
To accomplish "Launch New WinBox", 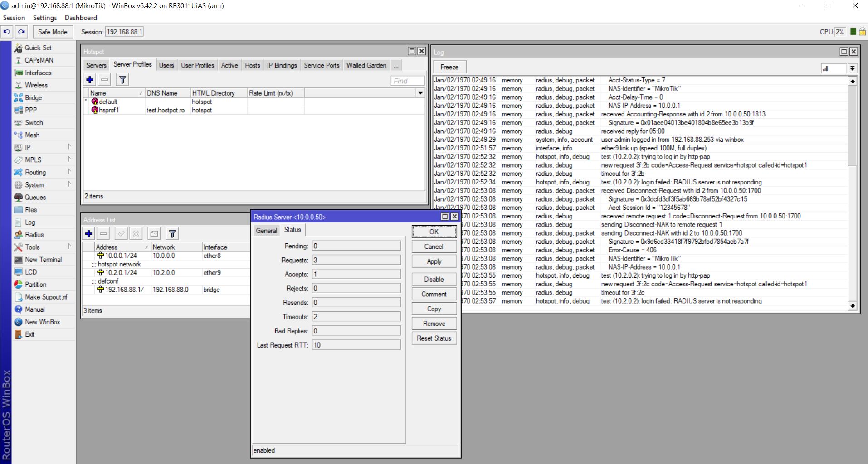I will tap(43, 322).
